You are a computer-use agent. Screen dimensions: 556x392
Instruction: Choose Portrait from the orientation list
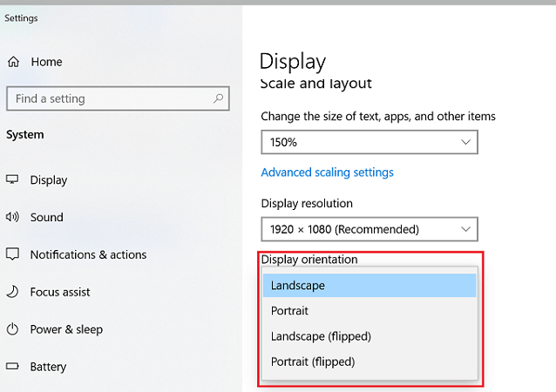coord(370,311)
